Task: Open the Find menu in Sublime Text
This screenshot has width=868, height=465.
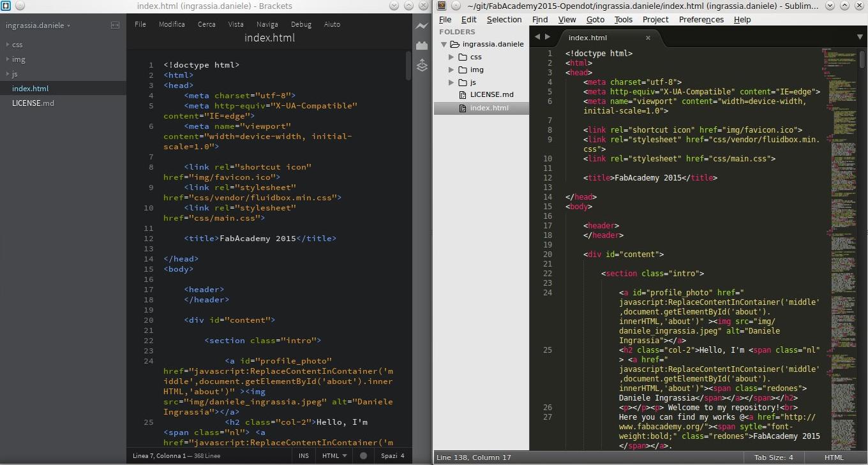Action: click(x=540, y=20)
